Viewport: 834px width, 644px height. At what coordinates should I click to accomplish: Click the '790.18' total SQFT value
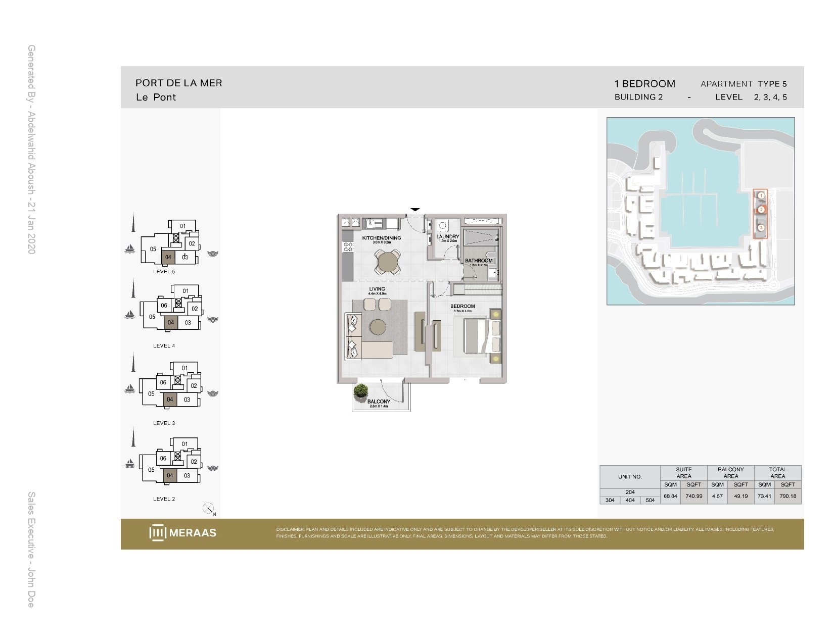coord(788,496)
